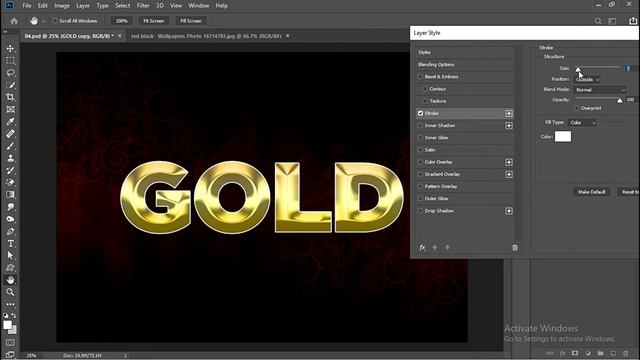
Task: Click the 25% zoom field in status bar
Action: 31,356
